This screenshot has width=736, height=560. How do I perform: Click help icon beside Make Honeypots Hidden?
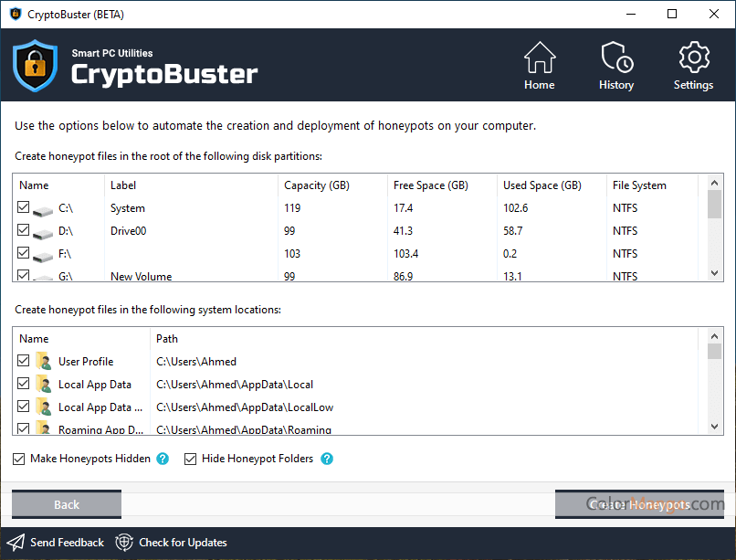(163, 459)
